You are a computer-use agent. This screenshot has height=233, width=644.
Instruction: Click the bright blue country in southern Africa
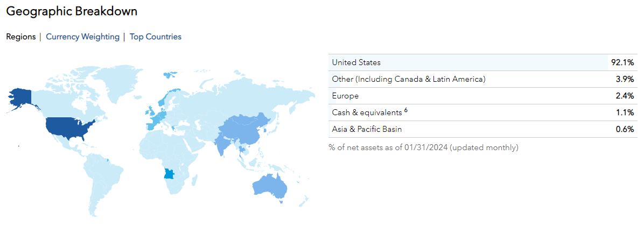pyautogui.click(x=170, y=173)
